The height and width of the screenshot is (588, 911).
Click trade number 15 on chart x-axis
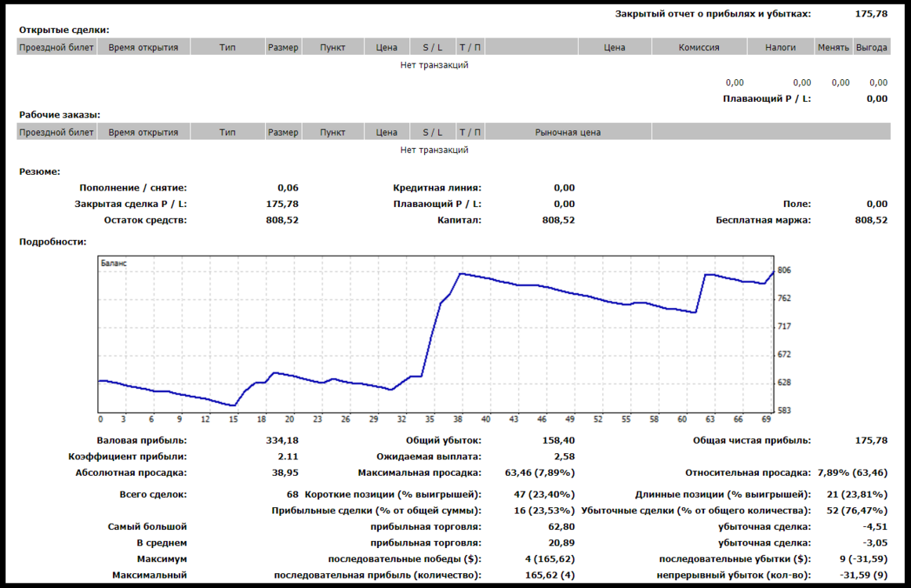233,419
